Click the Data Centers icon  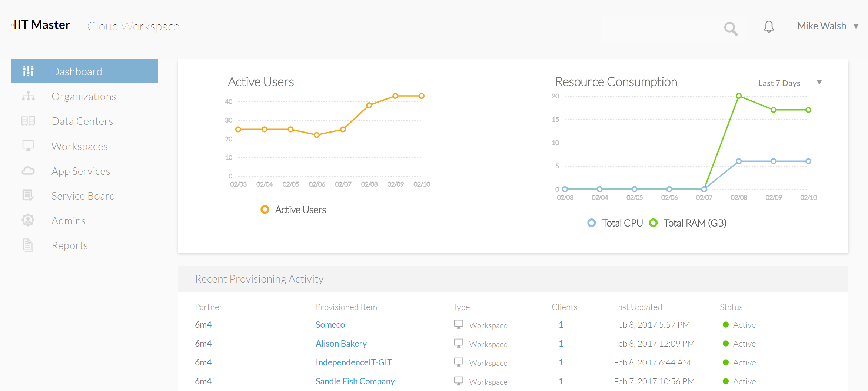pyautogui.click(x=28, y=121)
